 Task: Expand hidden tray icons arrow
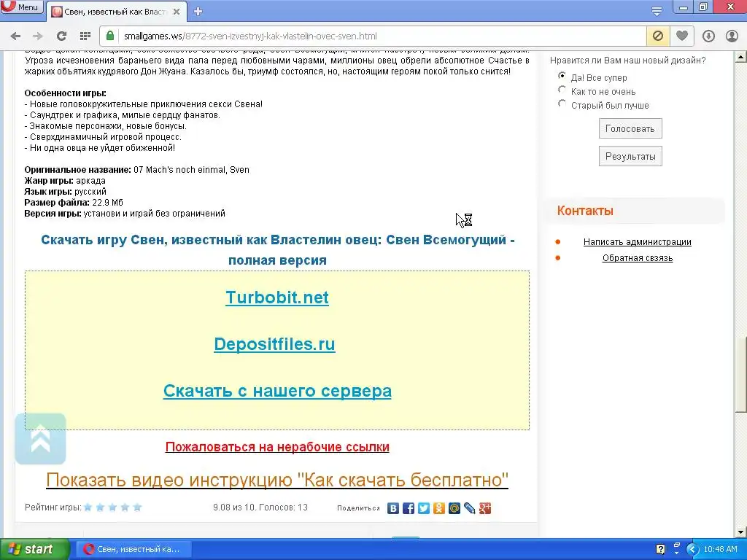(693, 550)
